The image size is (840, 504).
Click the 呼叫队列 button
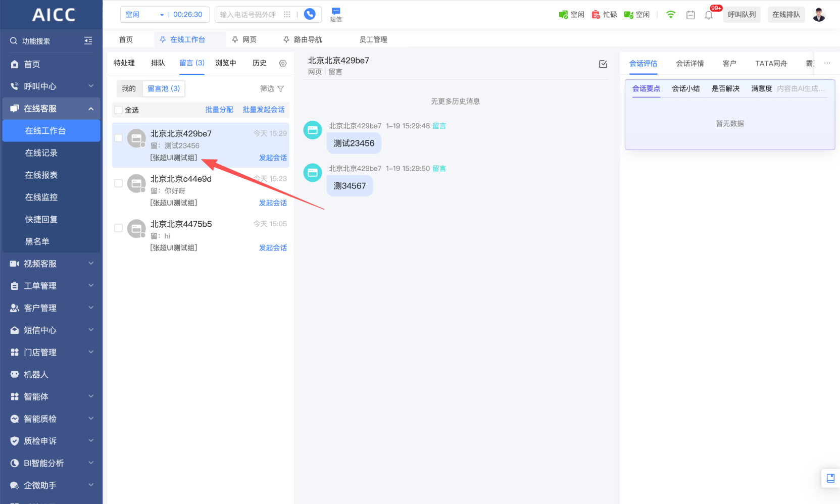click(x=742, y=15)
